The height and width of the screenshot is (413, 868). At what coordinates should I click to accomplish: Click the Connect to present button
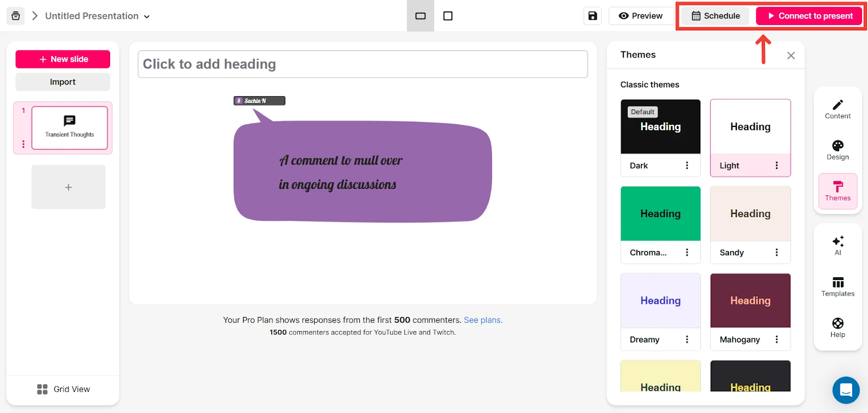tap(809, 16)
